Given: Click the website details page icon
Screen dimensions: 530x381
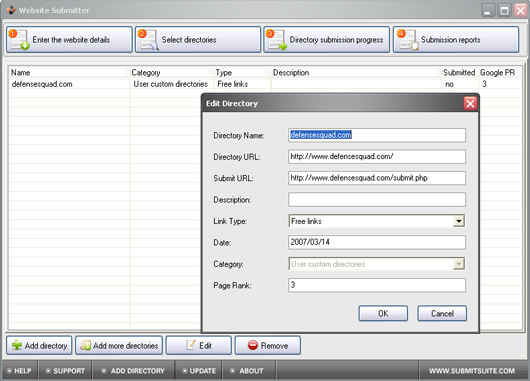Looking at the screenshot, I should [x=19, y=40].
